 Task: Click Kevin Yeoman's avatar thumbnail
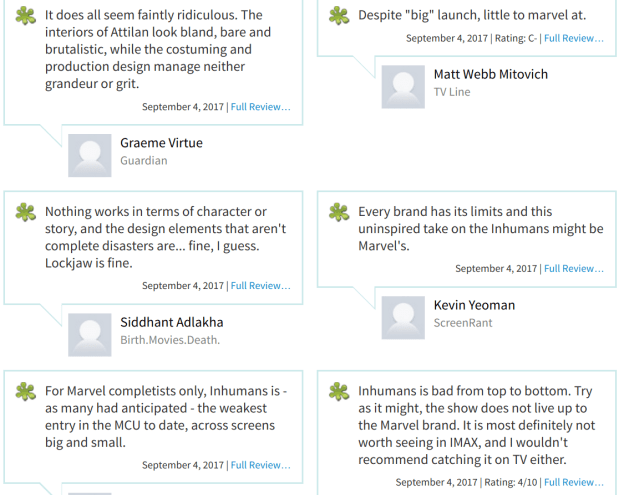[403, 317]
